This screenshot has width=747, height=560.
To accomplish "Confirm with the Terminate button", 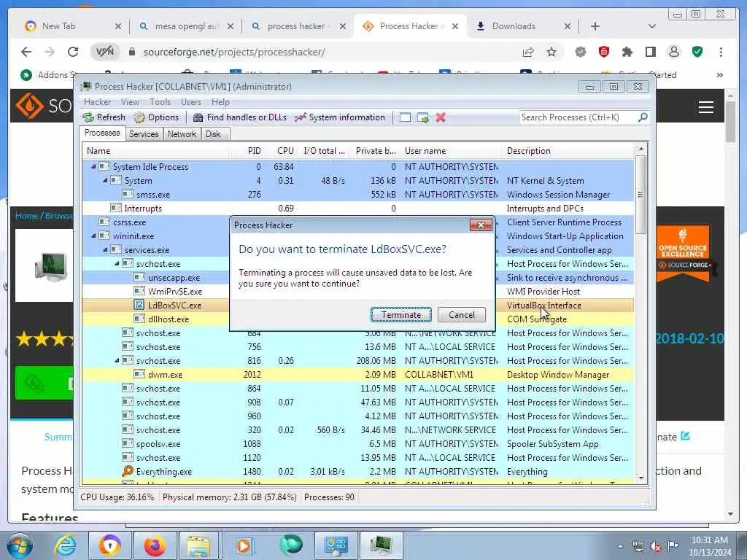I will tap(401, 315).
